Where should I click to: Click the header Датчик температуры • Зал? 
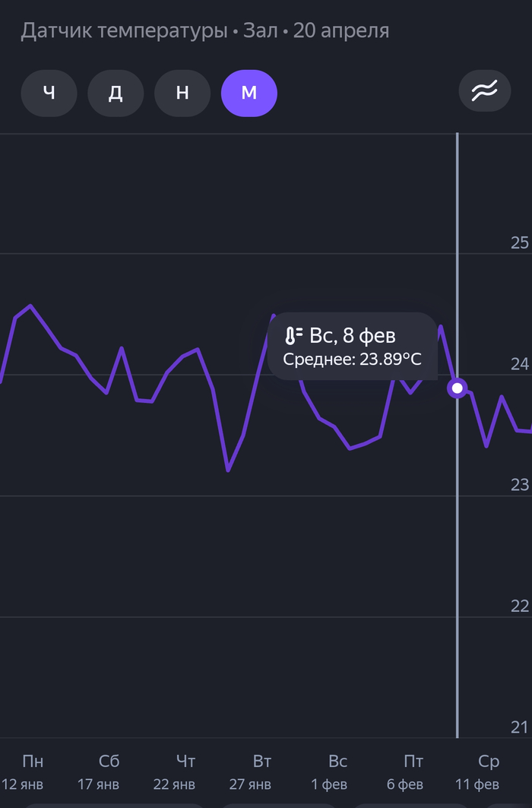click(x=150, y=31)
